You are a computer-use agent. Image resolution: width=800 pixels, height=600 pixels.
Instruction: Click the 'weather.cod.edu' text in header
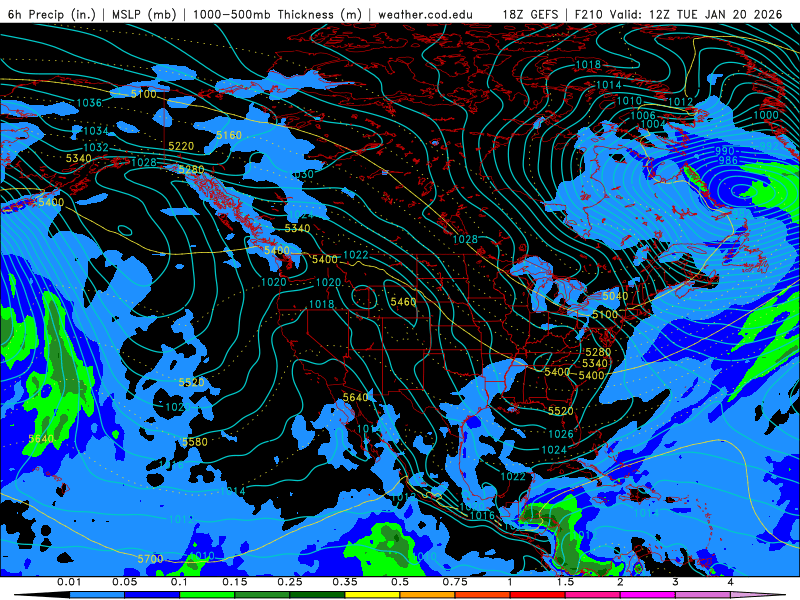pos(425,14)
